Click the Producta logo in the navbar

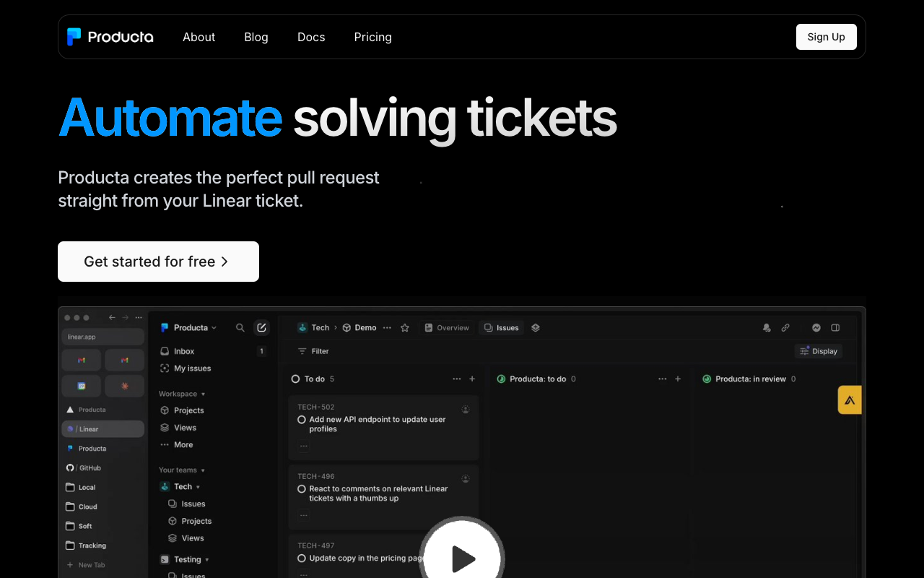click(x=110, y=37)
